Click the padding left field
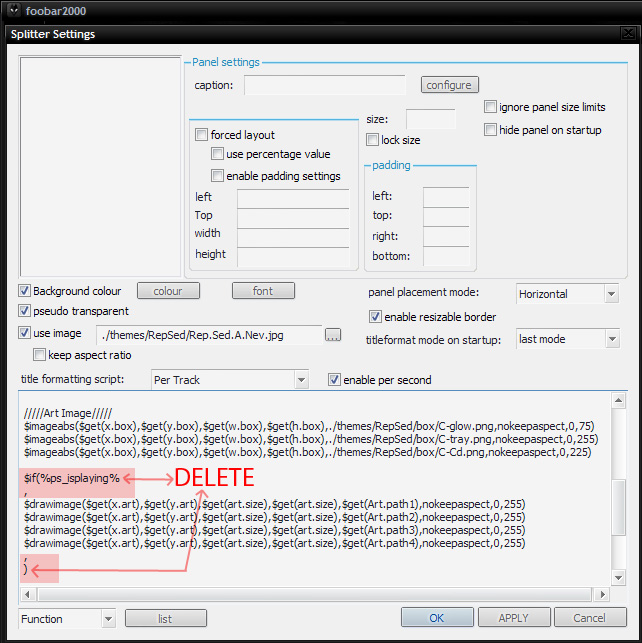 446,197
